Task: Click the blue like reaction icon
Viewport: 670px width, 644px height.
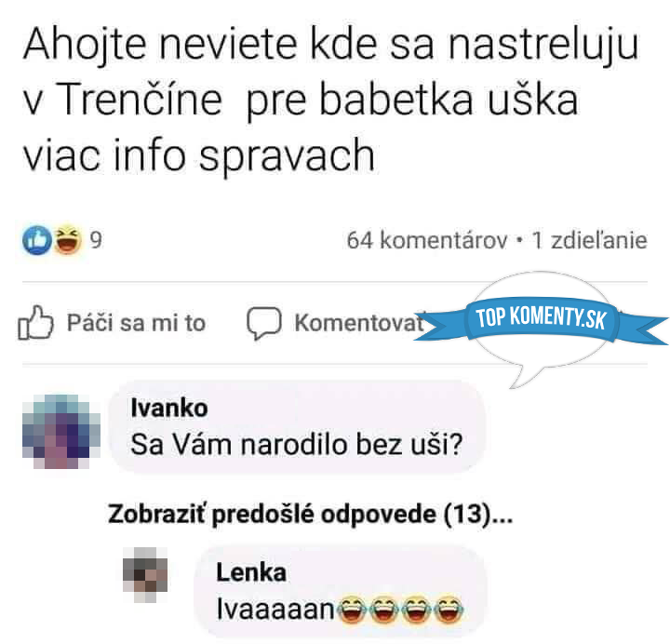Action: pyautogui.click(x=36, y=240)
